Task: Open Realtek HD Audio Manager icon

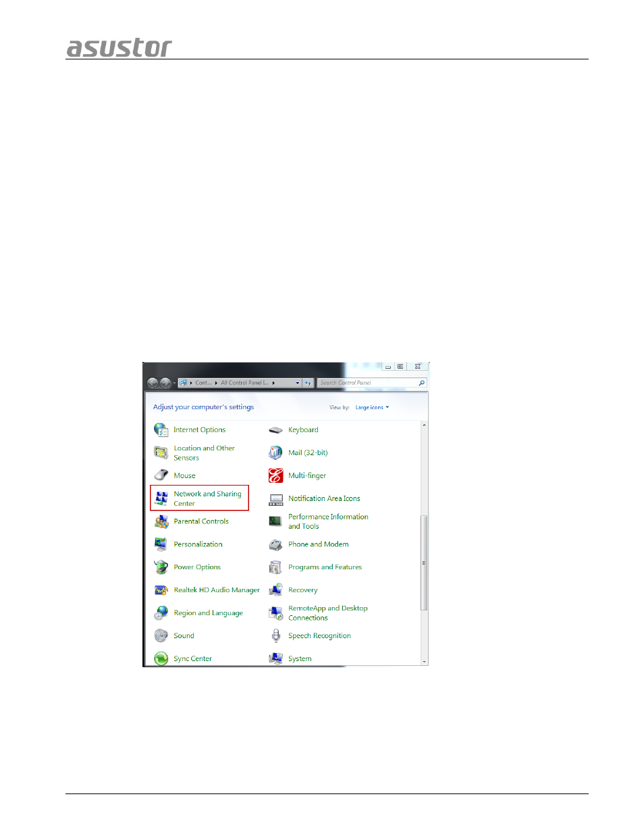Action: pos(161,590)
